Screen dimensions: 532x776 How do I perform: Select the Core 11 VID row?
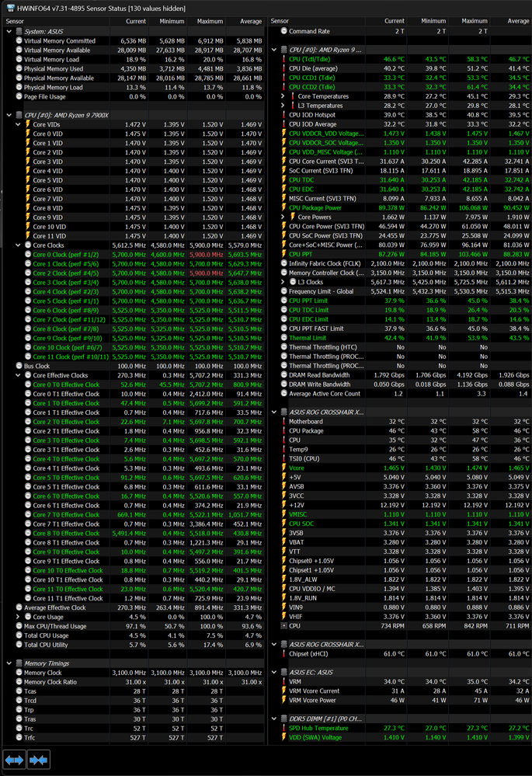coord(133,236)
